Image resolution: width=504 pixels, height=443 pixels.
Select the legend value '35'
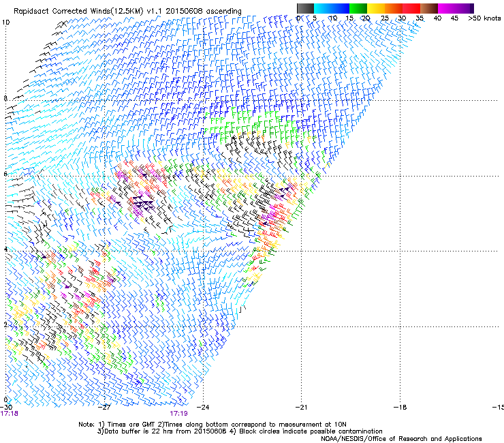pos(420,18)
